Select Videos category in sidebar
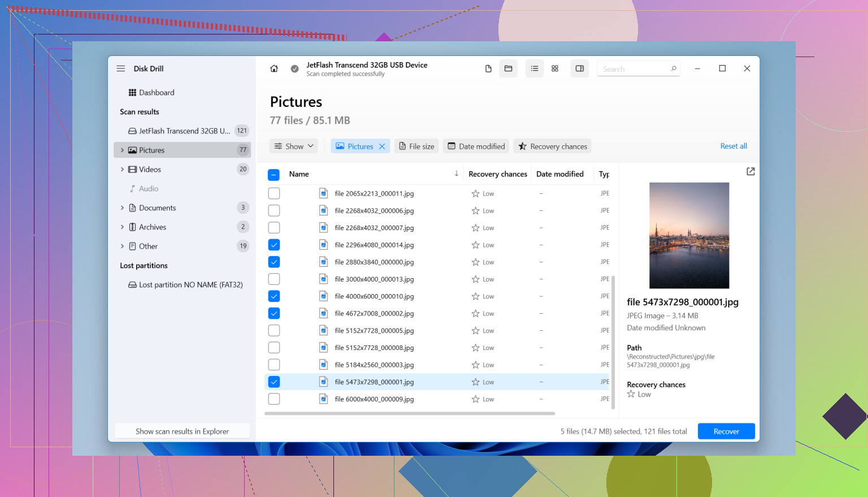This screenshot has height=497, width=868. pos(183,169)
